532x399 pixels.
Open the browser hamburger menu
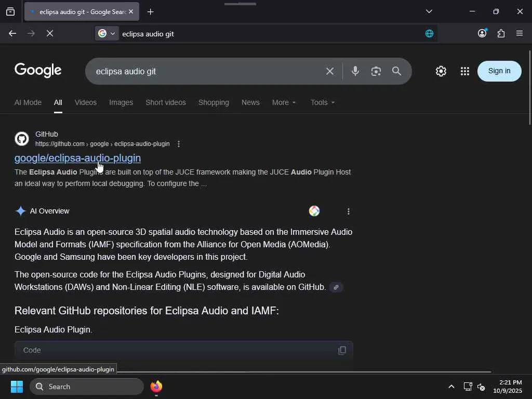tap(520, 33)
